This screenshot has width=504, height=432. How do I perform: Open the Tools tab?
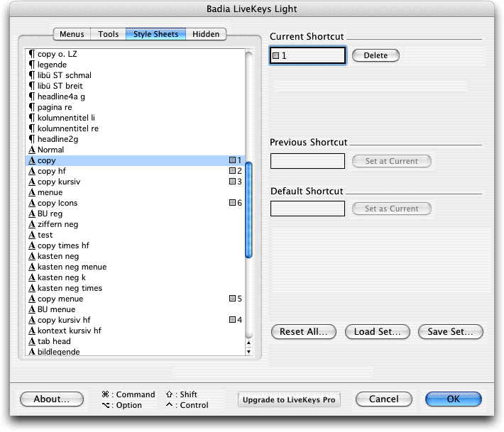pos(109,34)
